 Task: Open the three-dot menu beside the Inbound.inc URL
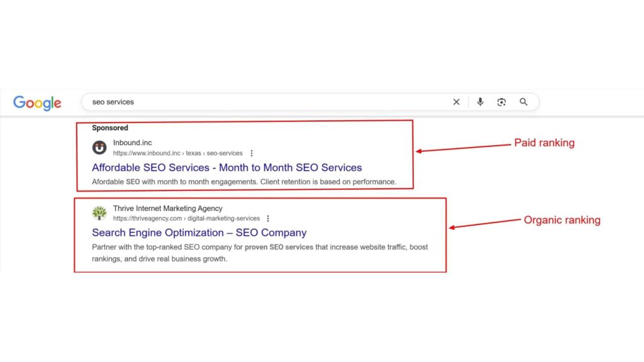coord(252,153)
